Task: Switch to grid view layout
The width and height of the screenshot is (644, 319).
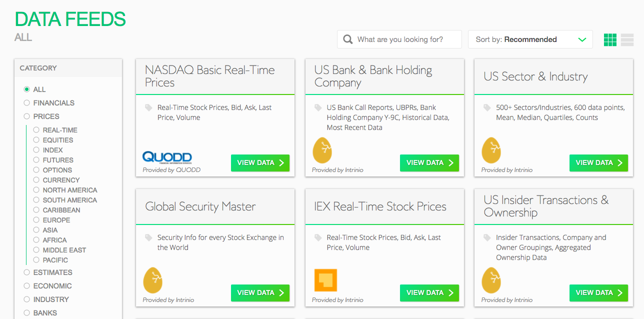Action: (610, 40)
